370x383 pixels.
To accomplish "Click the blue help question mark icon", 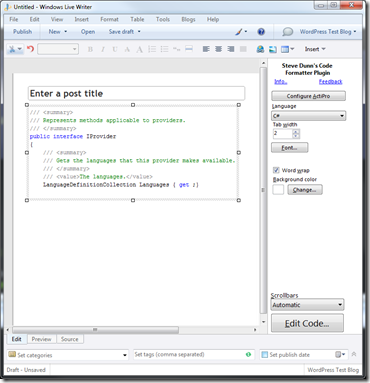I will [261, 32].
